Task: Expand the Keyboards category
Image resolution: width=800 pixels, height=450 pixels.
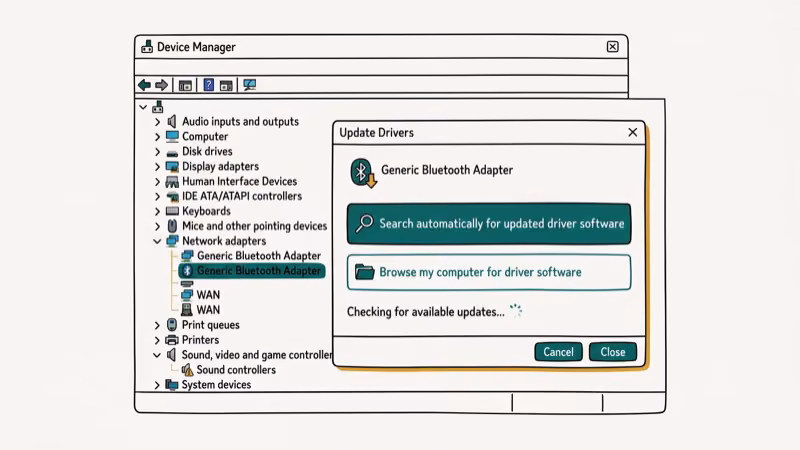Action: [157, 211]
